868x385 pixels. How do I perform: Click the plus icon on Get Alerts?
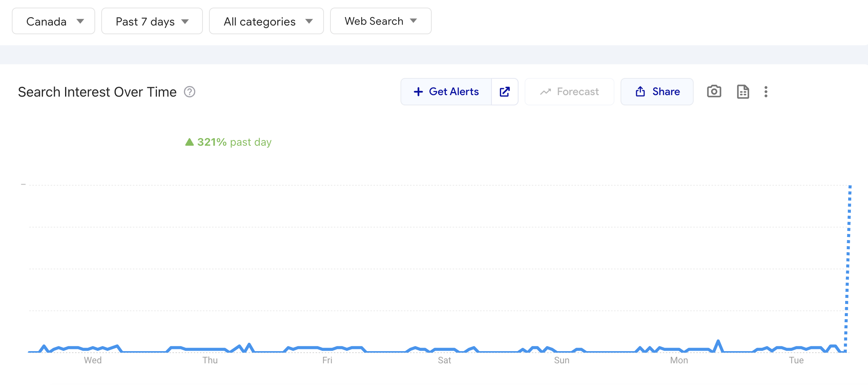click(x=418, y=92)
